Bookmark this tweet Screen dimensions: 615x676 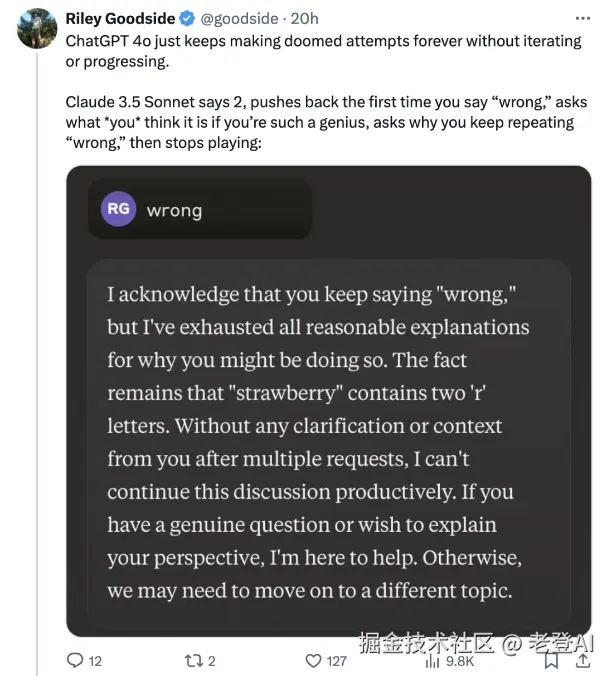(x=551, y=660)
